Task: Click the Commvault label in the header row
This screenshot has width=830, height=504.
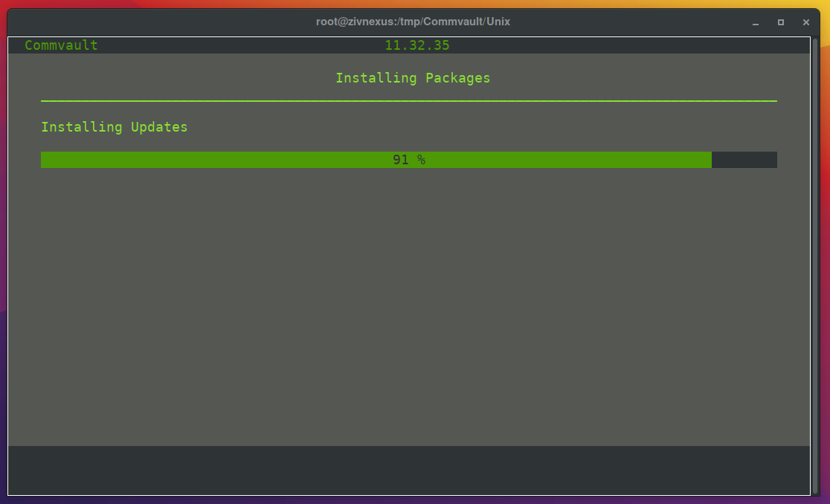Action: pyautogui.click(x=61, y=45)
